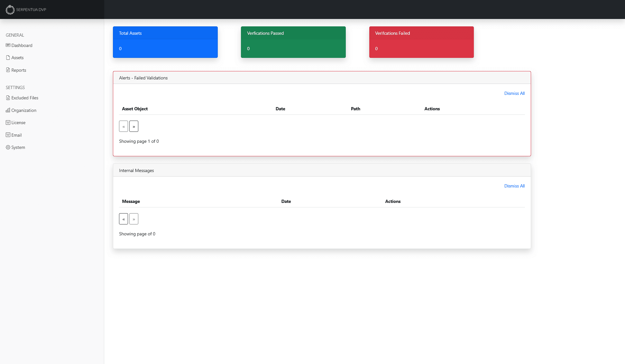Select the Assets page icon
This screenshot has height=364, width=625.
[x=8, y=58]
